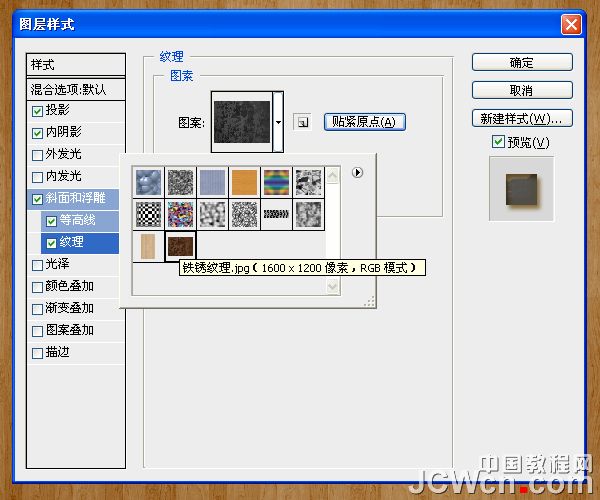Enable the 渐变叠加 gradient overlay checkbox
This screenshot has height=500, width=600.
(x=38, y=309)
